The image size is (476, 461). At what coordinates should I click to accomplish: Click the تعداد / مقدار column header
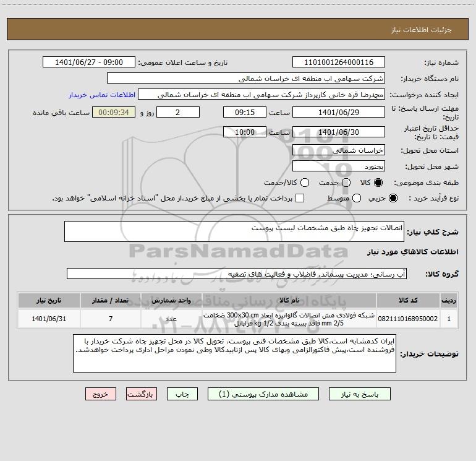click(x=111, y=300)
